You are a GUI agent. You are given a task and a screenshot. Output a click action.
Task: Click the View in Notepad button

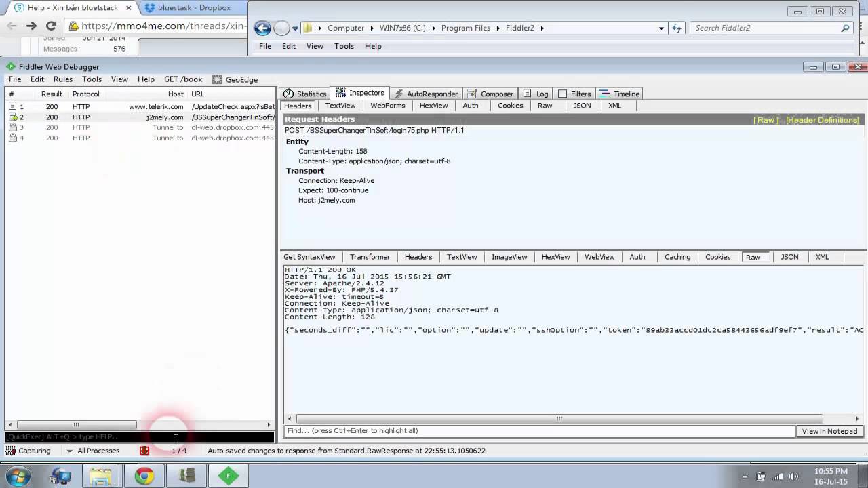point(829,431)
